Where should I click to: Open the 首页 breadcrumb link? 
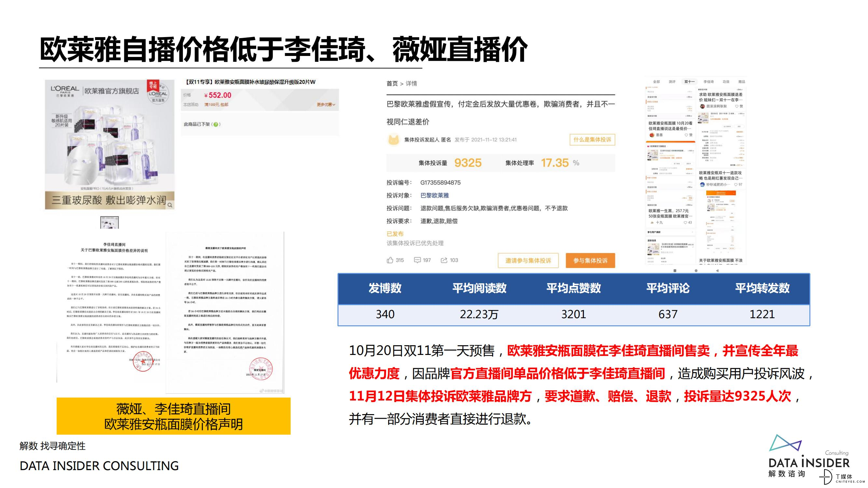(392, 84)
